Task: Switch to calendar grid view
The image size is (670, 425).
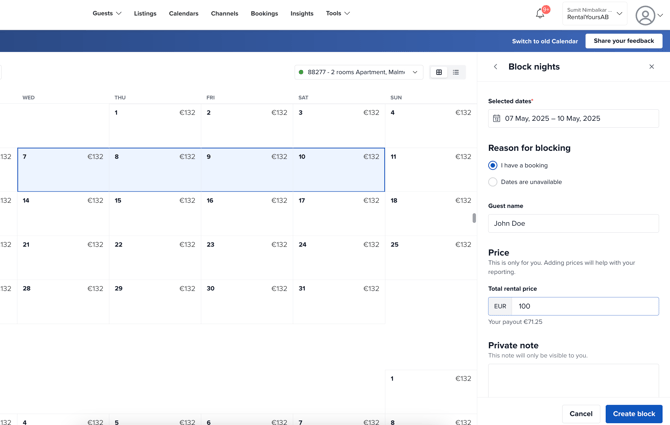Action: (x=439, y=72)
